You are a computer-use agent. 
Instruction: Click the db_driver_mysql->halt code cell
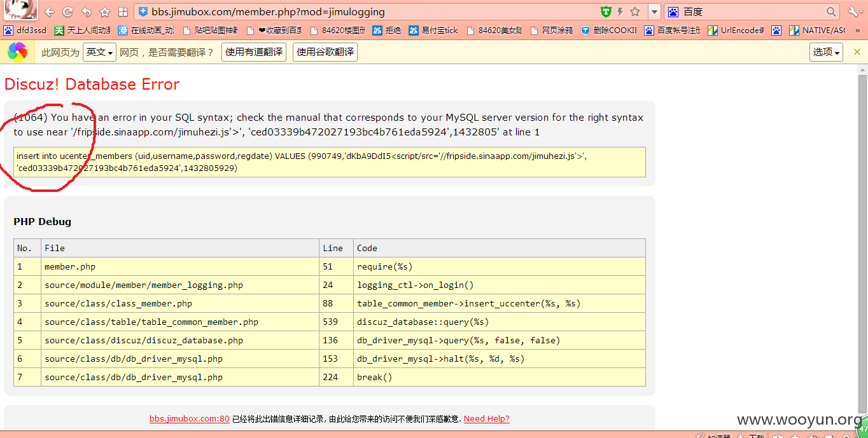500,359
